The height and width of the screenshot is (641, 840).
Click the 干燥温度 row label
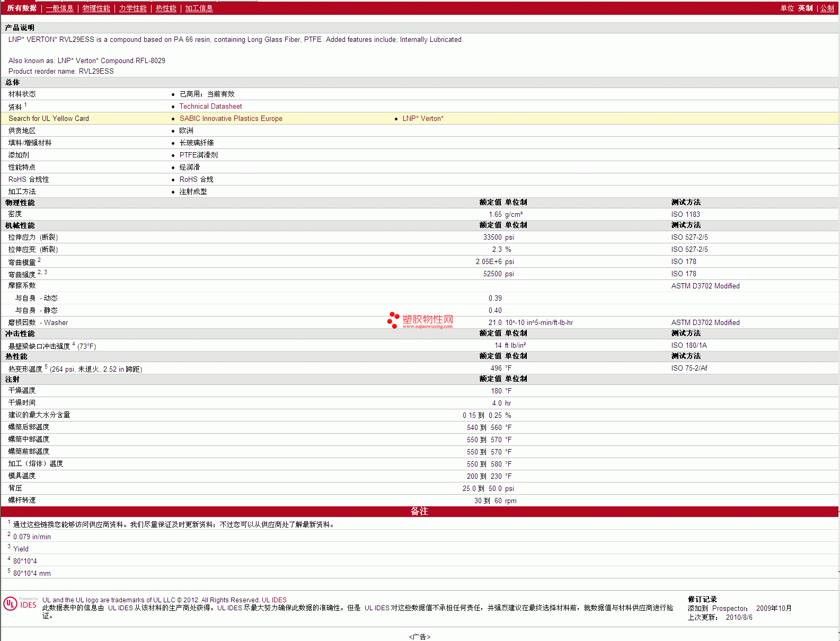tap(22, 391)
